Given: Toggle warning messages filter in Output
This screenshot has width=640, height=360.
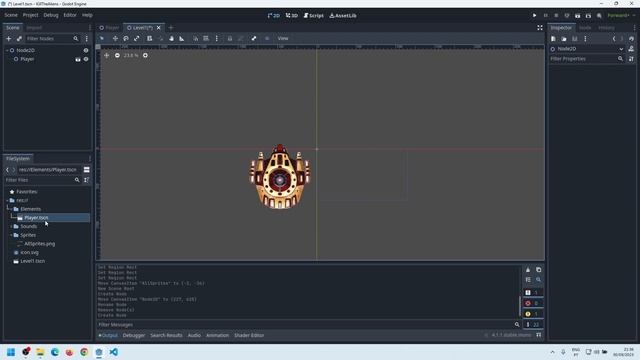Looking at the screenshot, I should 533,314.
